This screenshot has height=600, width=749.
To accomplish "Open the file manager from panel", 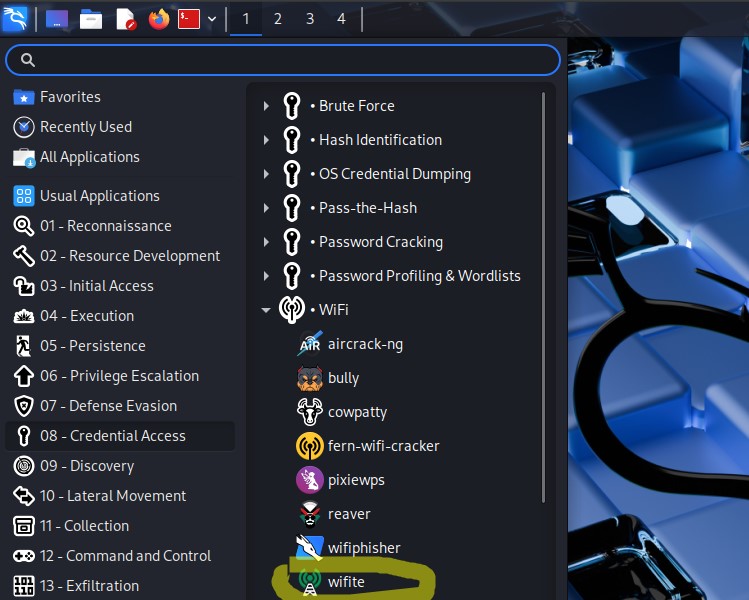I will tap(91, 19).
